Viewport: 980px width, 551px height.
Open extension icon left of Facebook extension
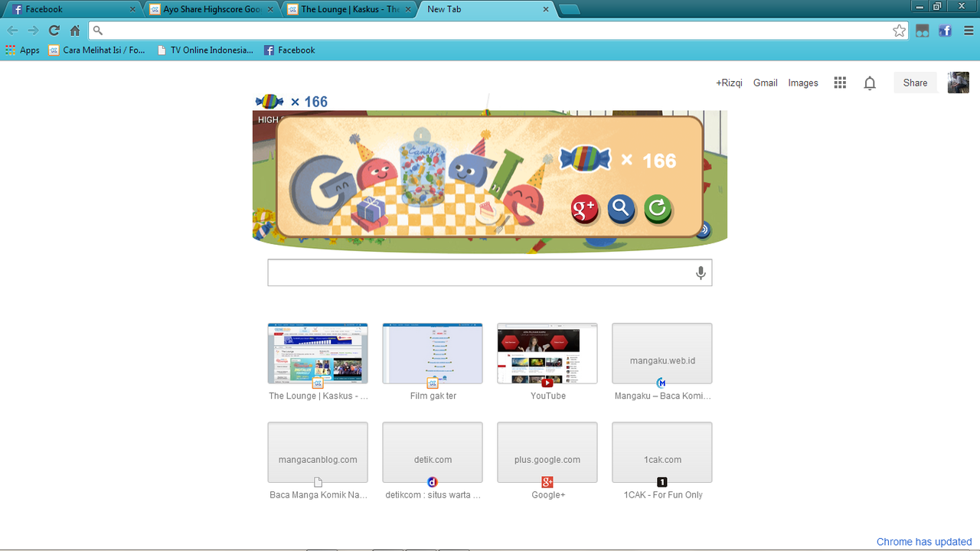[x=923, y=31]
